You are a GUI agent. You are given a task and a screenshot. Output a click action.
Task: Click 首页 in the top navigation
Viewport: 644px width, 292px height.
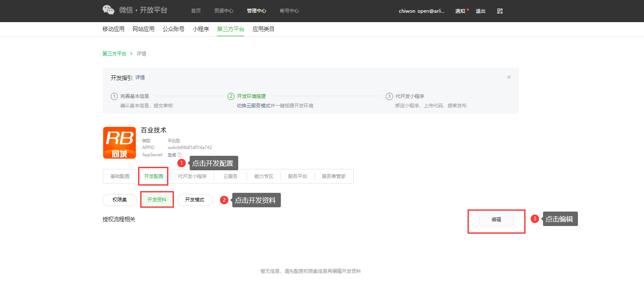[196, 11]
